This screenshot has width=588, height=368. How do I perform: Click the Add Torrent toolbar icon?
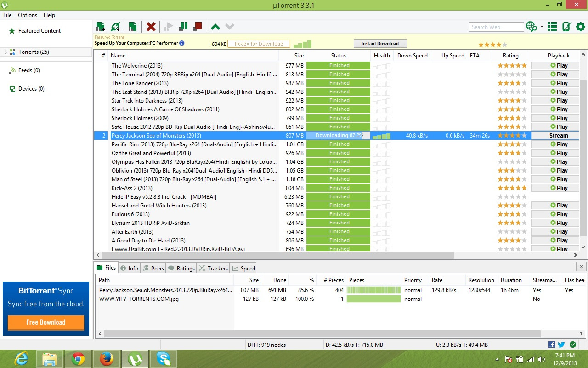tap(101, 27)
